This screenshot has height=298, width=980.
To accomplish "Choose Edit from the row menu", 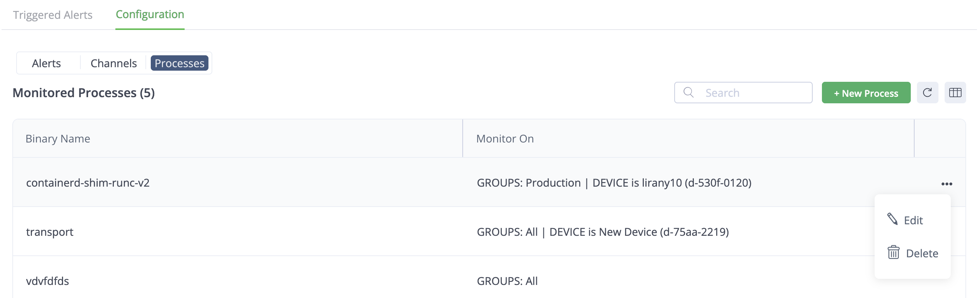I will pos(913,220).
